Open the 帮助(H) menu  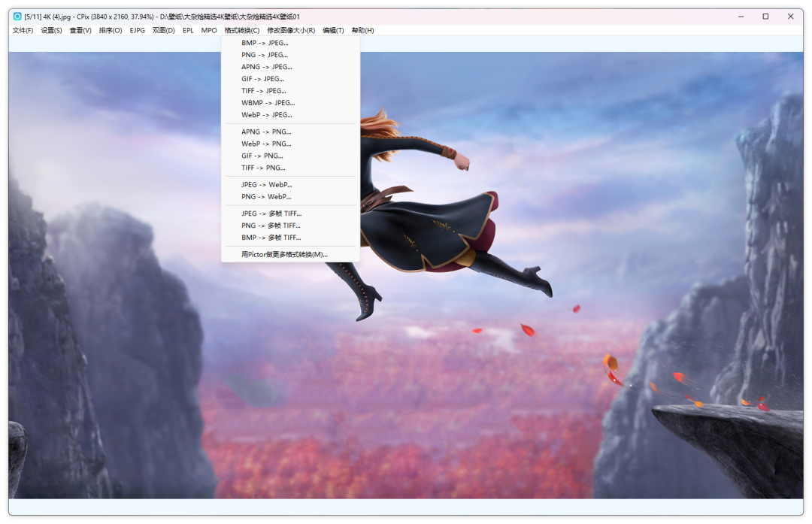[x=362, y=31]
